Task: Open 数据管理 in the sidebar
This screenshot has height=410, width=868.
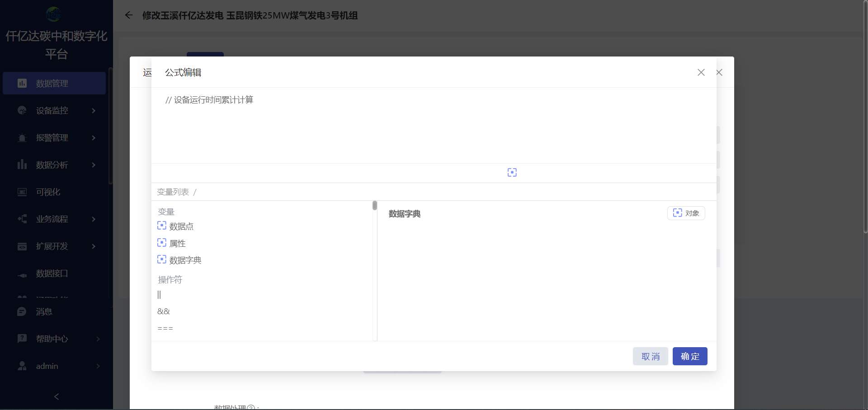Action: click(54, 83)
